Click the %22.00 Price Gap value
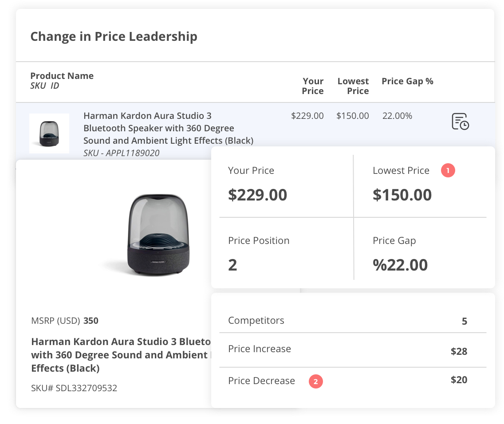Viewport: 504px width, 424px height. point(400,265)
